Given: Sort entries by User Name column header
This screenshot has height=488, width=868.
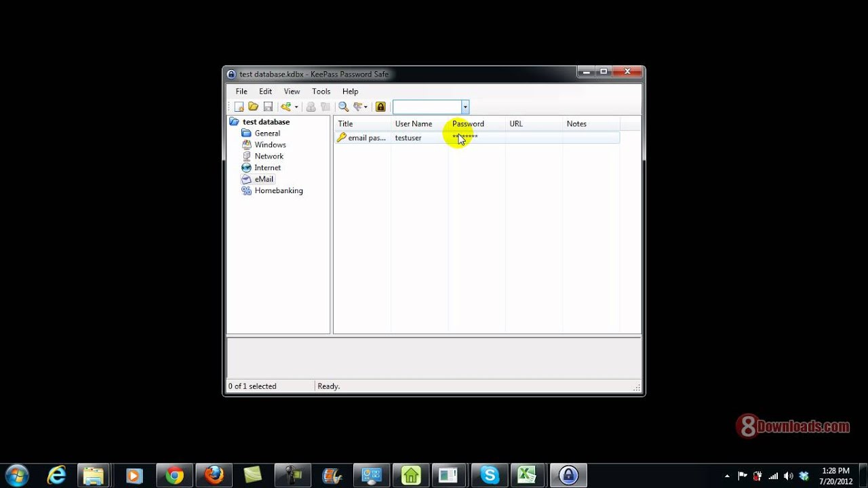Looking at the screenshot, I should click(419, 124).
